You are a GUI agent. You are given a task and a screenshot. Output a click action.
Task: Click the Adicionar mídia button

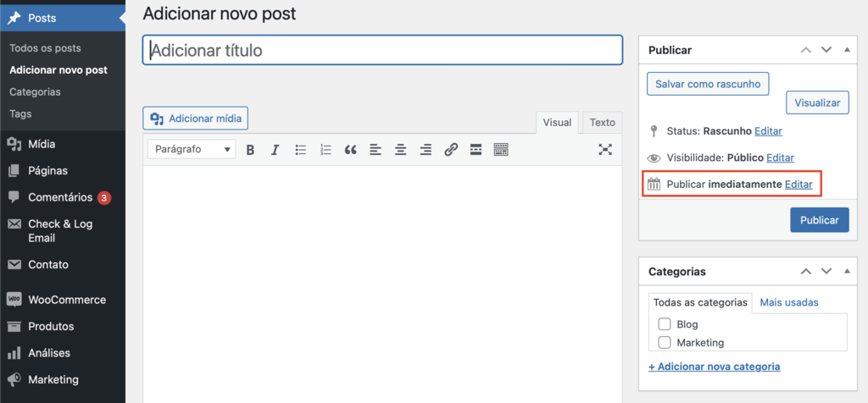coord(196,119)
